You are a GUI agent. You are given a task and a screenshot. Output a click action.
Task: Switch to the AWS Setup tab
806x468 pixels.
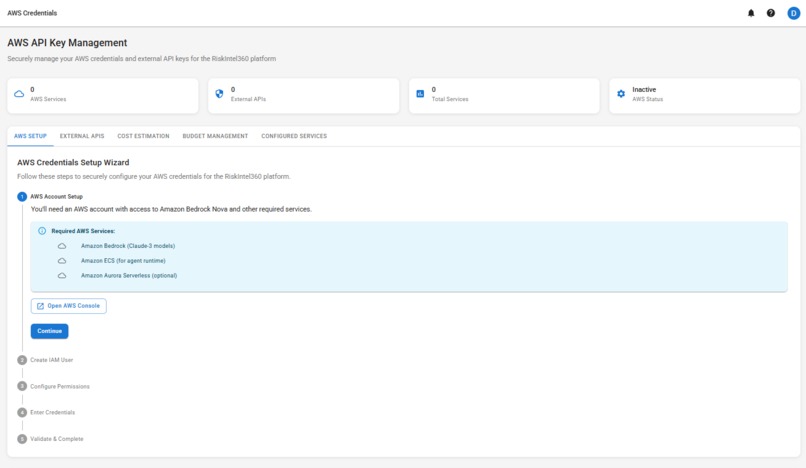[x=30, y=136]
